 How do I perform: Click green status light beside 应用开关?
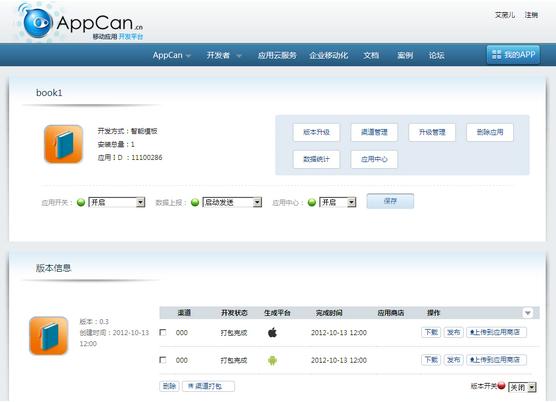point(81,202)
